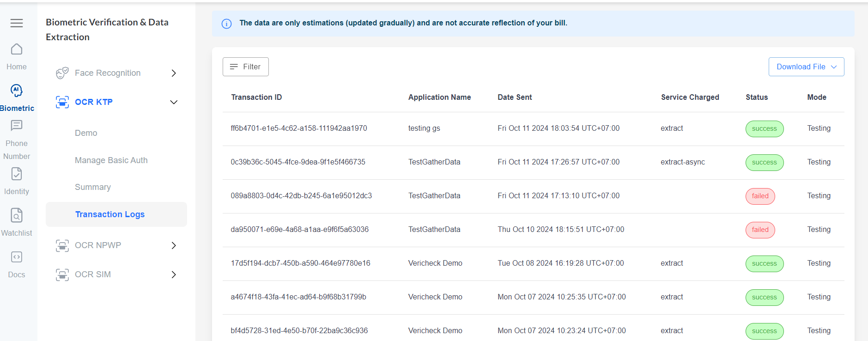Open the Watchlist search icon
Image resolution: width=868 pixels, height=341 pixels.
(x=17, y=215)
